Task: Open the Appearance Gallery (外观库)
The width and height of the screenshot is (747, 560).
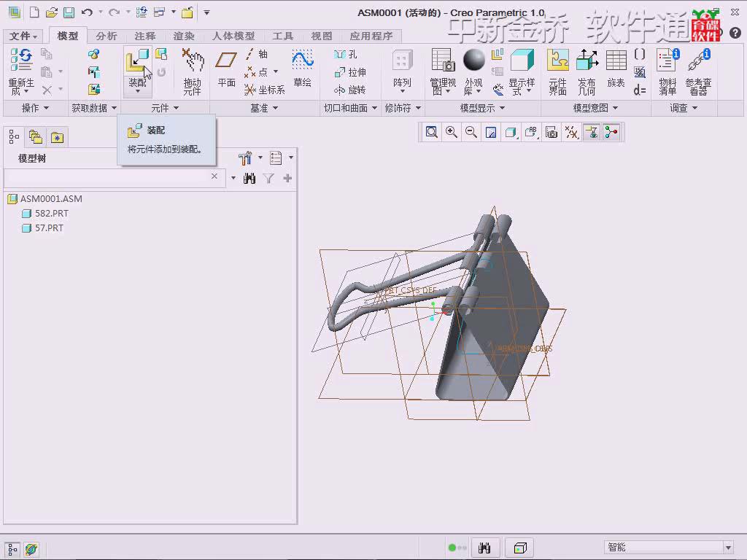Action: [473, 72]
